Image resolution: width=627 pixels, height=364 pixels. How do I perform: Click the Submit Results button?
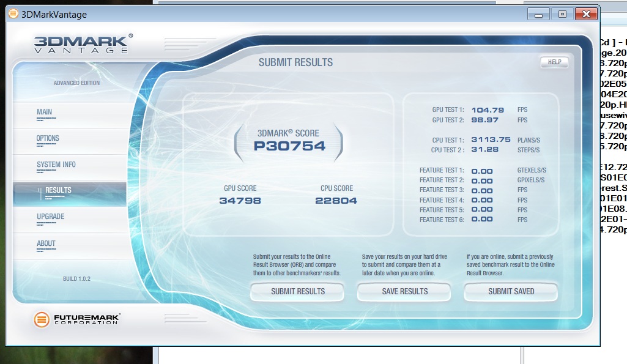(297, 292)
